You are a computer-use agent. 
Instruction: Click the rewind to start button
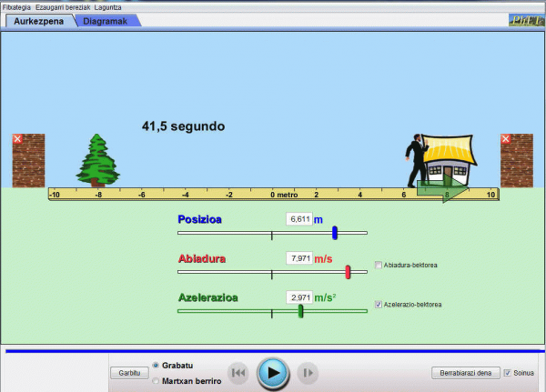(238, 372)
